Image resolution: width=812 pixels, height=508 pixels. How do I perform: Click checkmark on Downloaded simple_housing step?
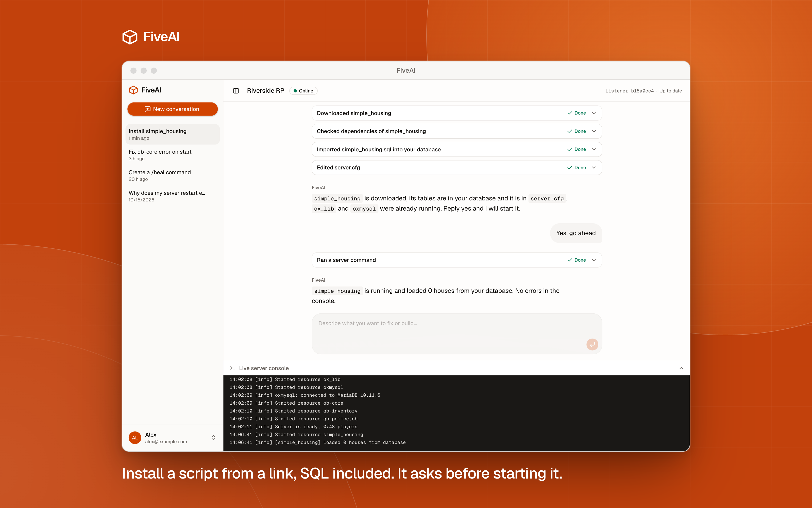[x=570, y=113]
